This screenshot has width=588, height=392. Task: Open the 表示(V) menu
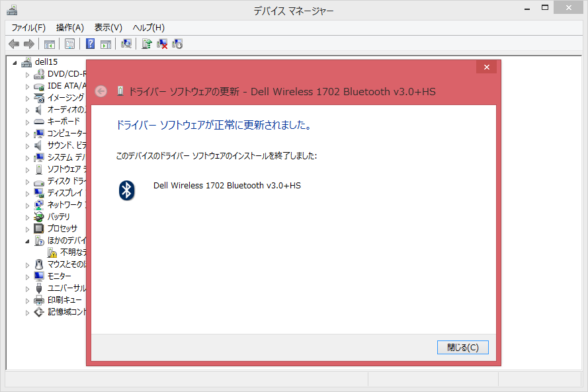[x=108, y=28]
